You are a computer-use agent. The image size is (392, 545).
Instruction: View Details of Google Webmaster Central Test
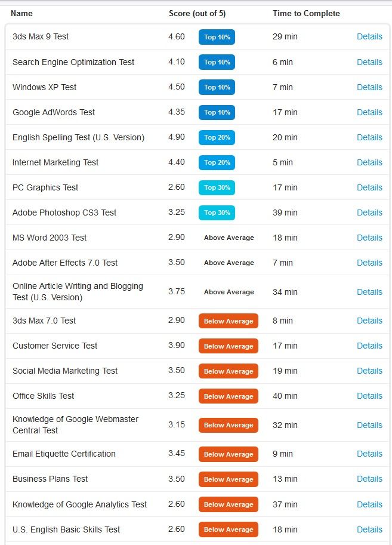click(369, 425)
